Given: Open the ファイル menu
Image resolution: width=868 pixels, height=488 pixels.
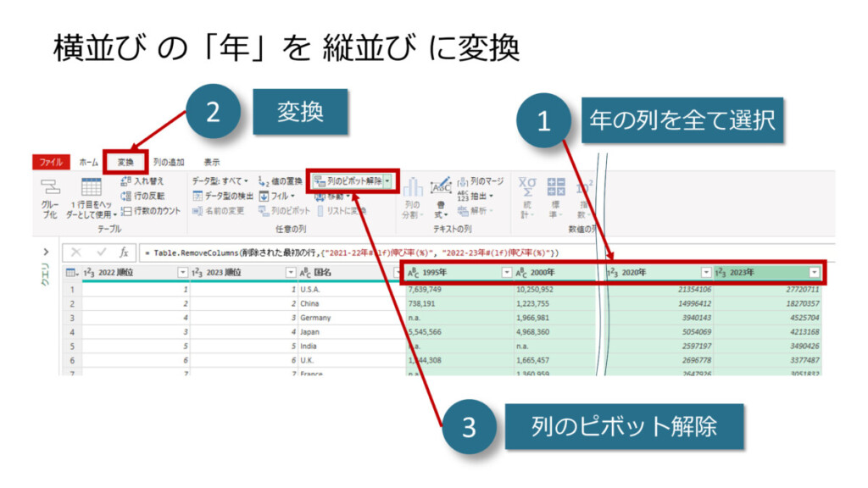Looking at the screenshot, I should click(x=50, y=162).
